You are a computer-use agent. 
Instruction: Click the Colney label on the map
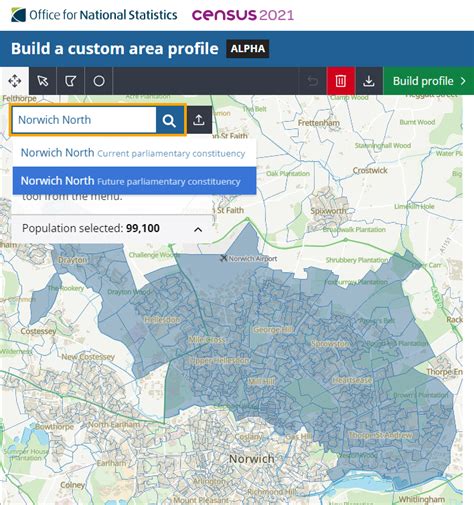[72, 485]
